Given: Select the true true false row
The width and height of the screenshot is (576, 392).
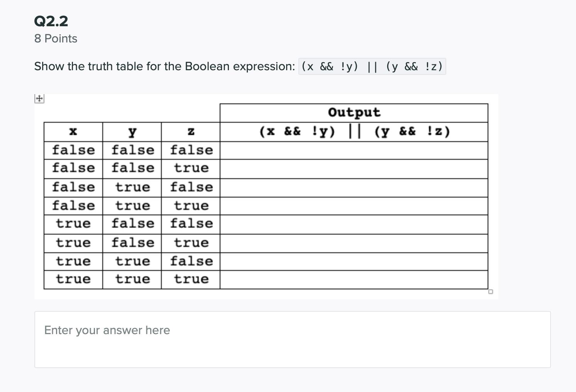Looking at the screenshot, I should click(x=132, y=261).
